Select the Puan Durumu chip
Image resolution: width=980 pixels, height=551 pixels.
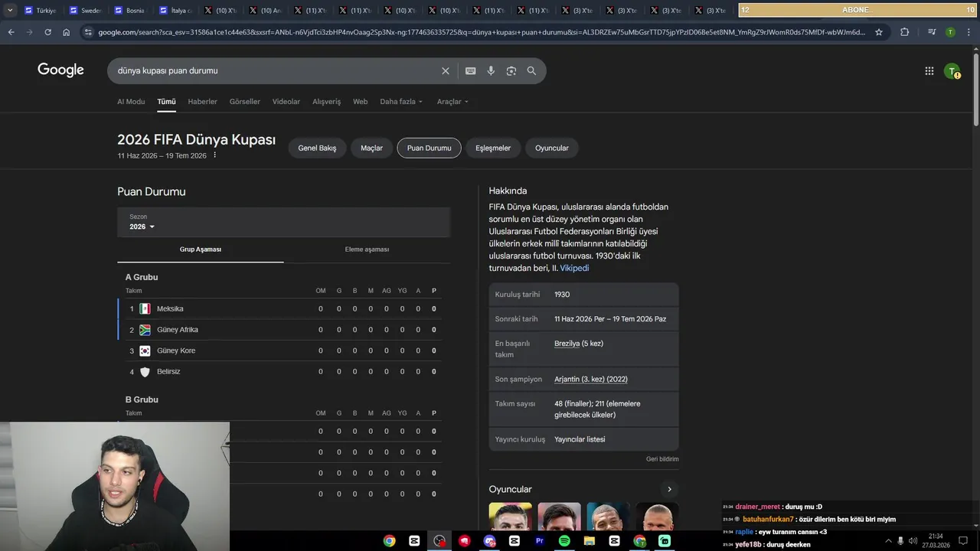(x=429, y=148)
